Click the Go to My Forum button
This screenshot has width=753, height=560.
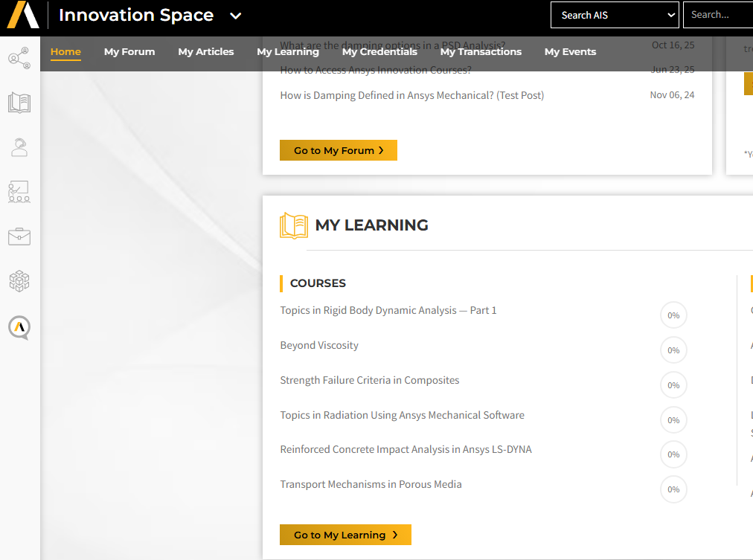[339, 150]
